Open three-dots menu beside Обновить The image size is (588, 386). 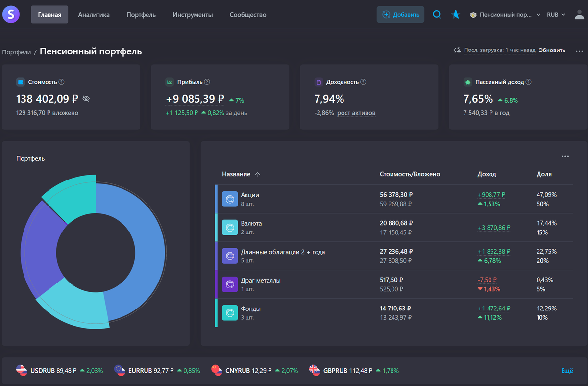580,51
